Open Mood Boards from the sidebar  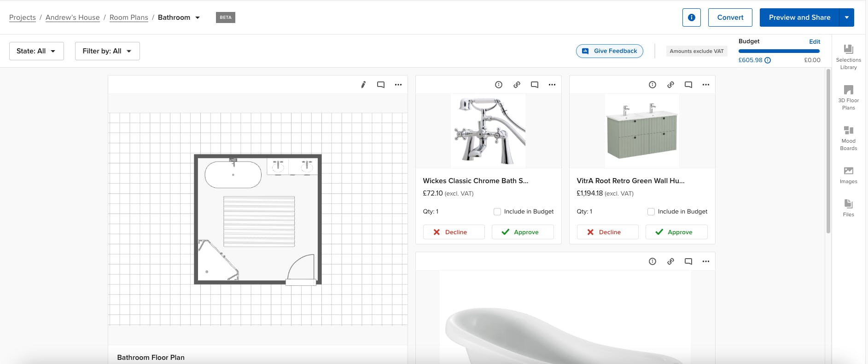[x=848, y=138]
